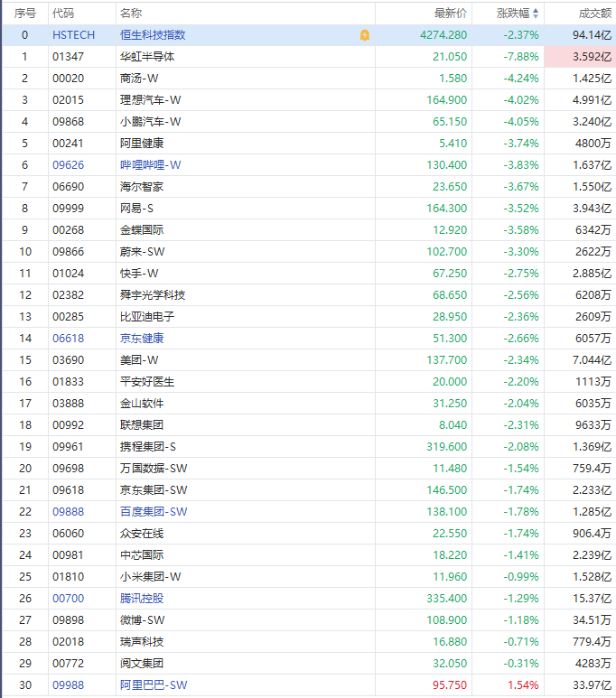Open 阿里巴巴-SW stock link
This screenshot has width=616, height=698.
pos(154,685)
